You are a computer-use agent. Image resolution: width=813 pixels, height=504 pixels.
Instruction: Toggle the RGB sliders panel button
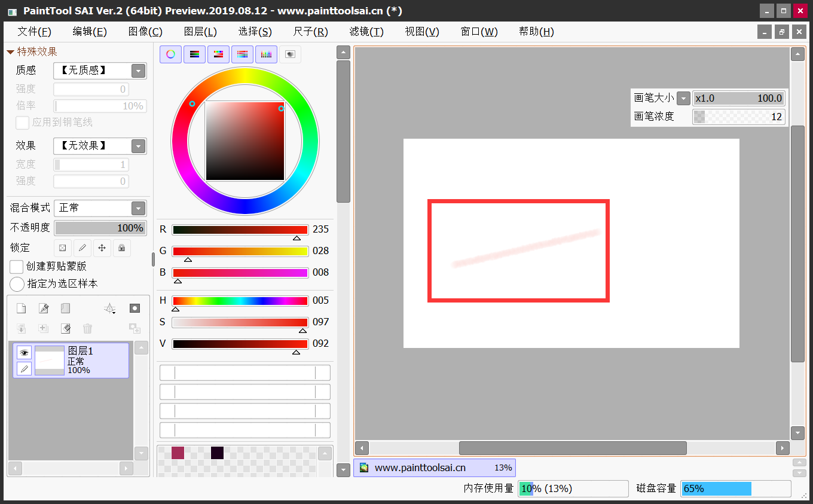(194, 54)
